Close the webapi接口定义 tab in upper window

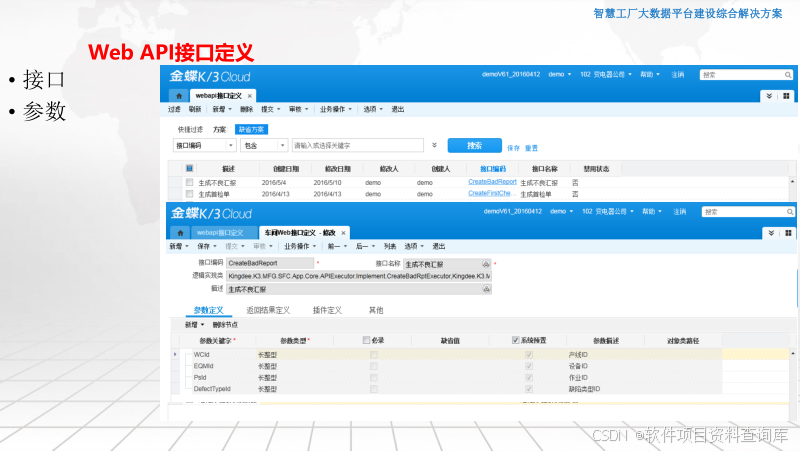pos(249,96)
